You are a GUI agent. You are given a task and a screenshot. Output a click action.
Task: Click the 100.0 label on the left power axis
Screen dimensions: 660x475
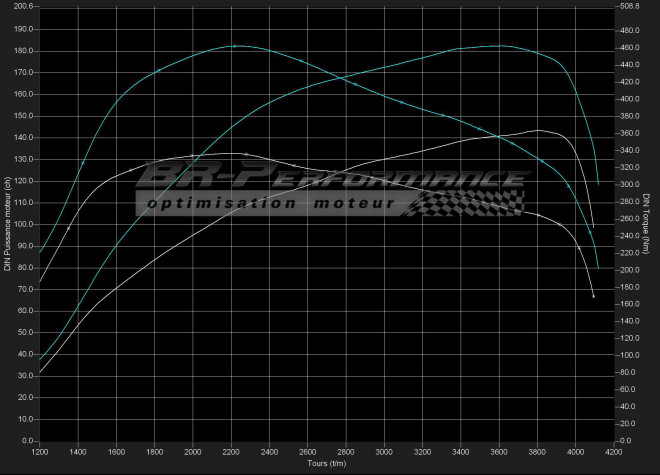click(22, 224)
